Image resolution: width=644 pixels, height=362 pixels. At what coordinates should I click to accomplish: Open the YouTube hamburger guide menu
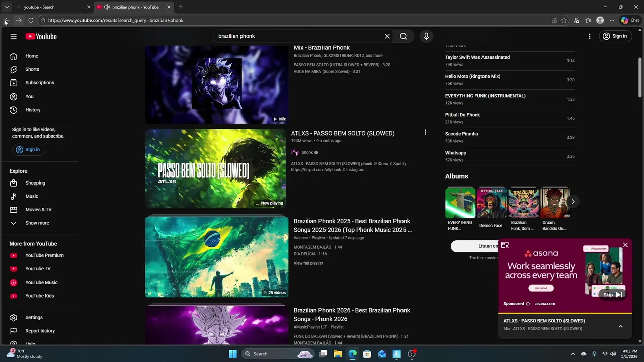coord(14,36)
